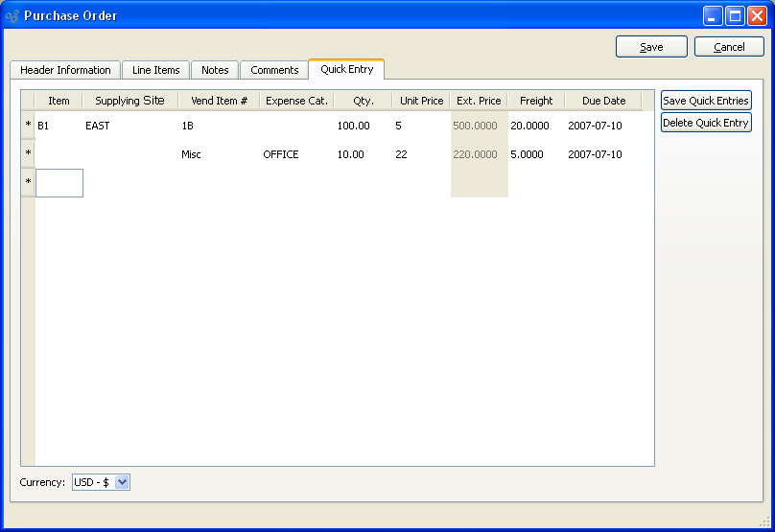
Task: Select the 100.00 quantity cell
Action: point(364,126)
